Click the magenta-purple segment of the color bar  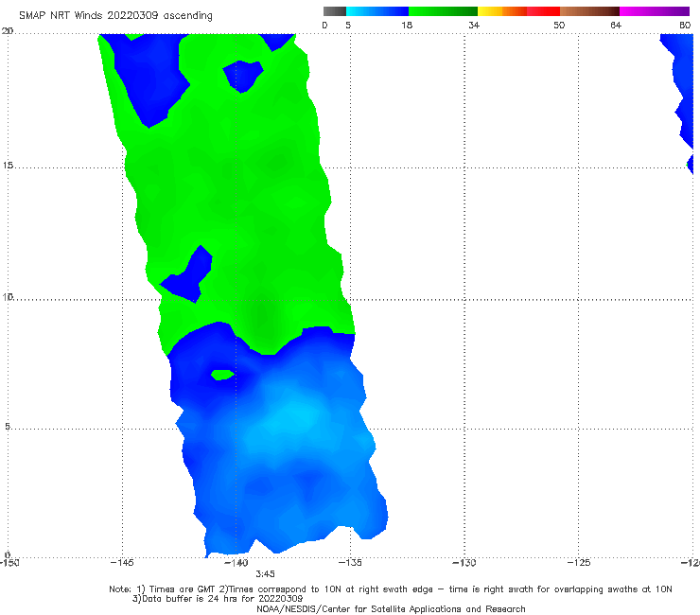655,11
